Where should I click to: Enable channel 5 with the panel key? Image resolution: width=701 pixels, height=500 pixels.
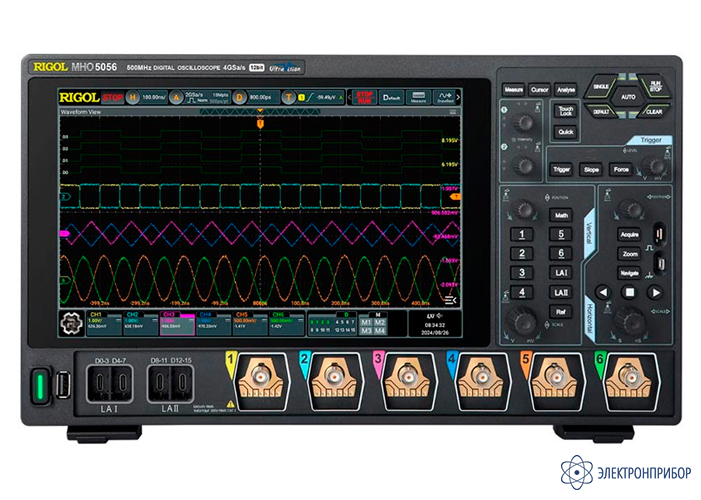click(561, 234)
